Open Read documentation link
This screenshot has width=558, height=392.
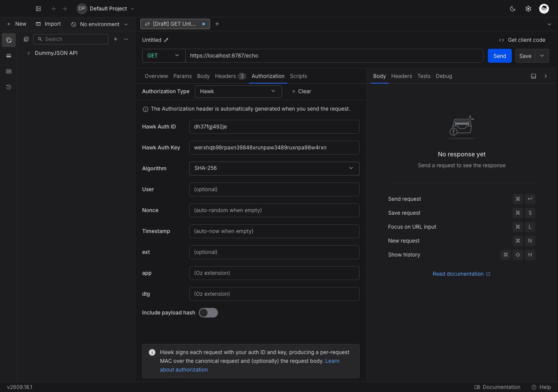tap(461, 274)
